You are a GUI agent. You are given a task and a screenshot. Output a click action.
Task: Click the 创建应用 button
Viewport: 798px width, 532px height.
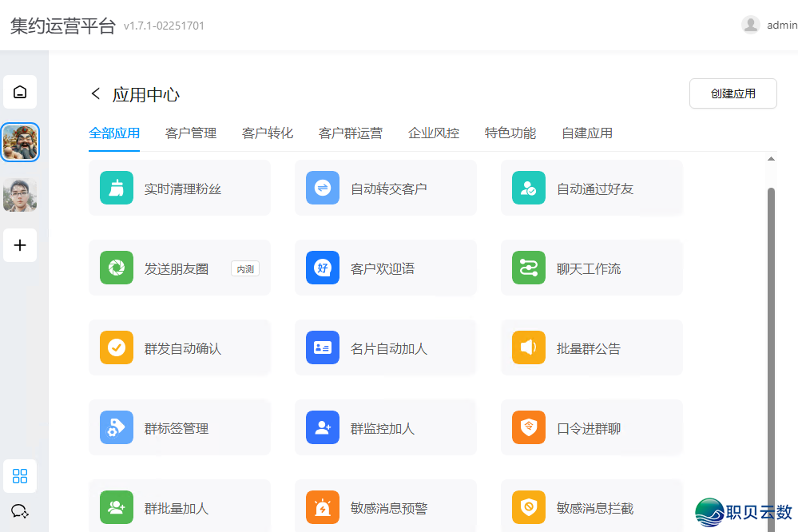point(732,93)
